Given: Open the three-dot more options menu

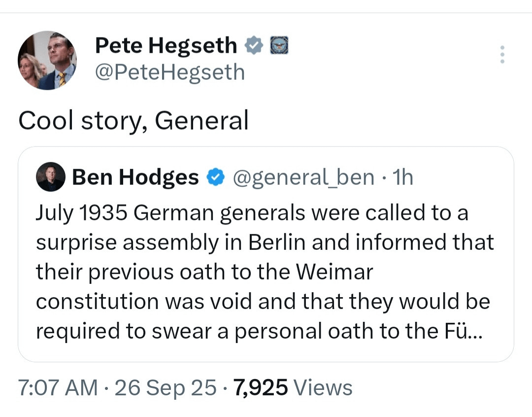Looking at the screenshot, I should pyautogui.click(x=502, y=54).
